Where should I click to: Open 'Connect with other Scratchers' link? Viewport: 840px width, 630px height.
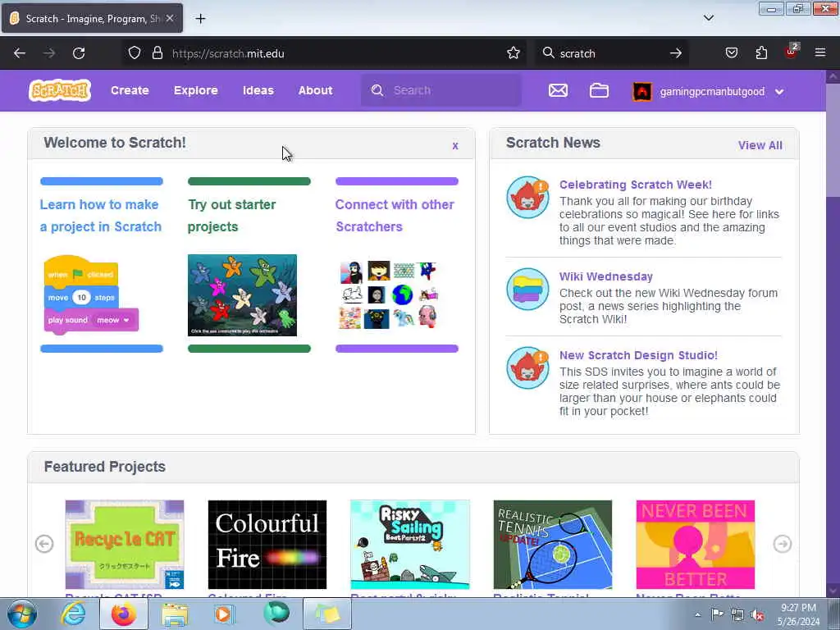(x=395, y=216)
